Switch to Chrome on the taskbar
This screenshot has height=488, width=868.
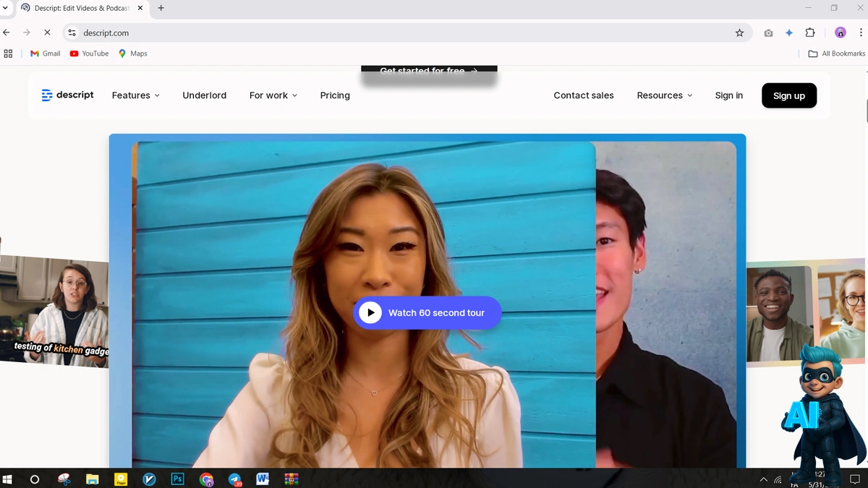click(206, 479)
